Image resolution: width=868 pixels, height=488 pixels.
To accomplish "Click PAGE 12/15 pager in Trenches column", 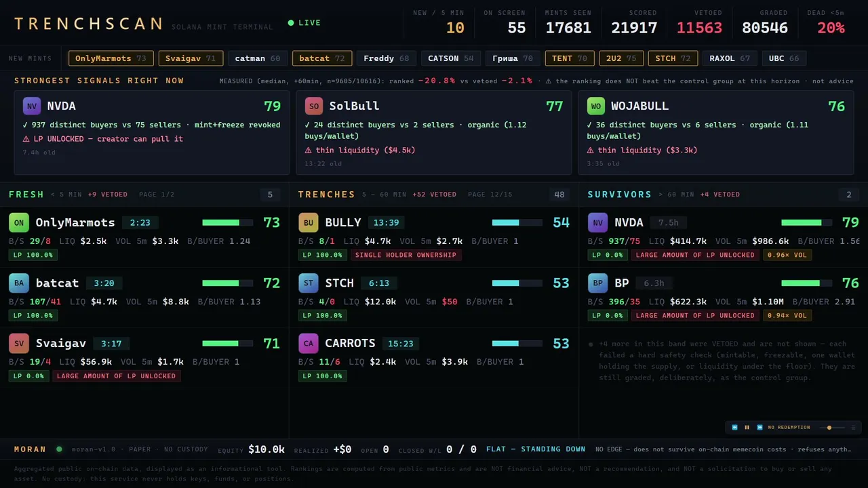I will click(490, 195).
